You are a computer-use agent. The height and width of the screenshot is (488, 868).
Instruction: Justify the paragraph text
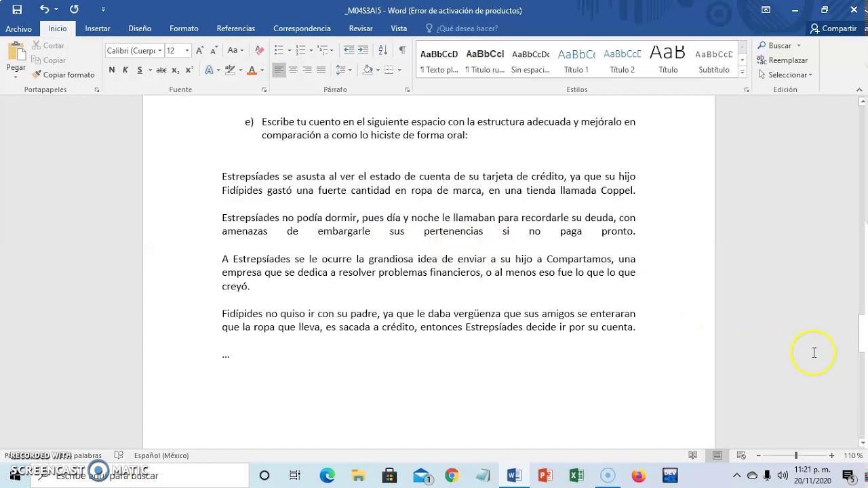tap(321, 70)
